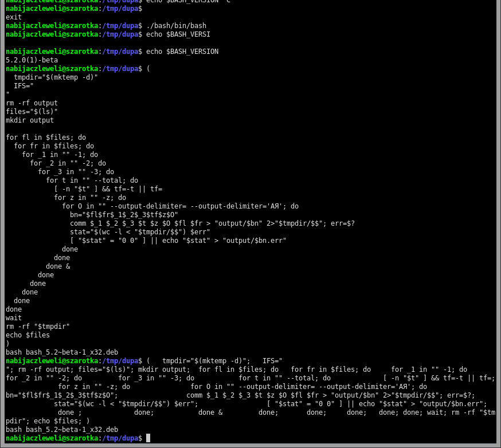Click the standalone "wait" line

[x=14, y=318]
